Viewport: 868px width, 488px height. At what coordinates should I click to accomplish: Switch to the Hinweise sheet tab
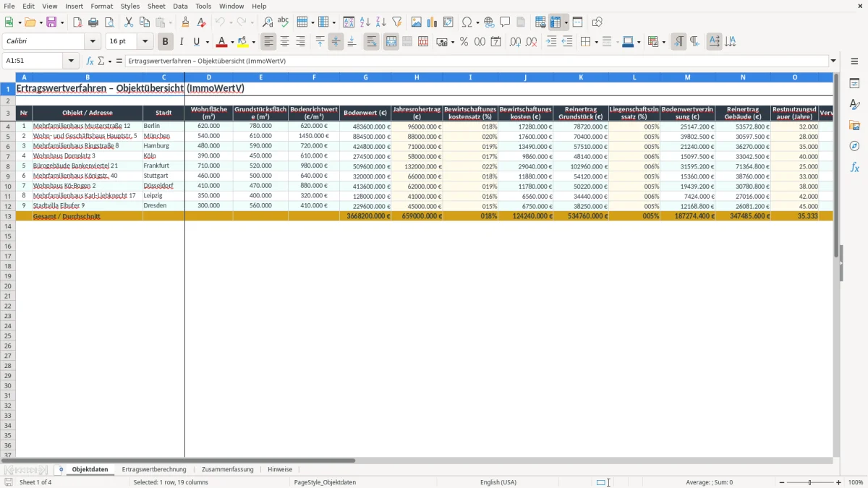coord(280,470)
